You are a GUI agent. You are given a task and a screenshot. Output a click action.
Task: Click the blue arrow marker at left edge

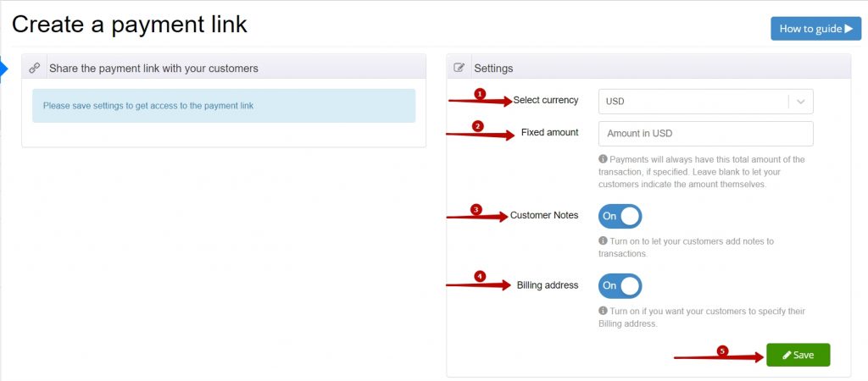3,69
